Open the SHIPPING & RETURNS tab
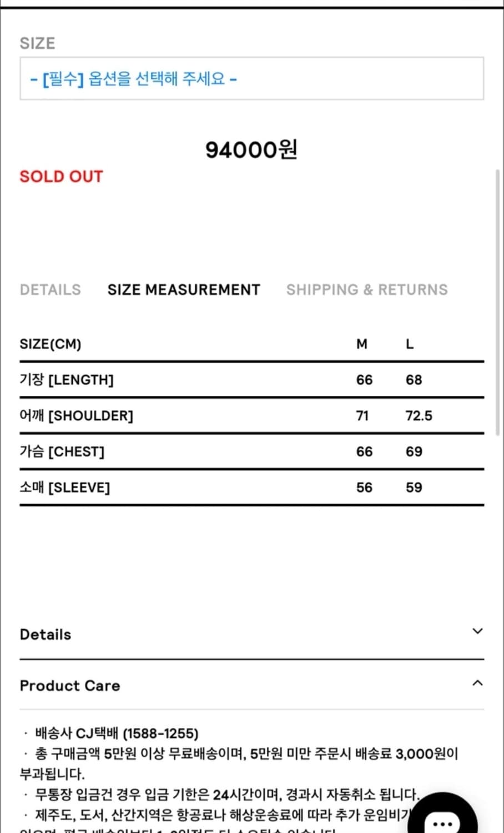The height and width of the screenshot is (833, 504). [367, 290]
